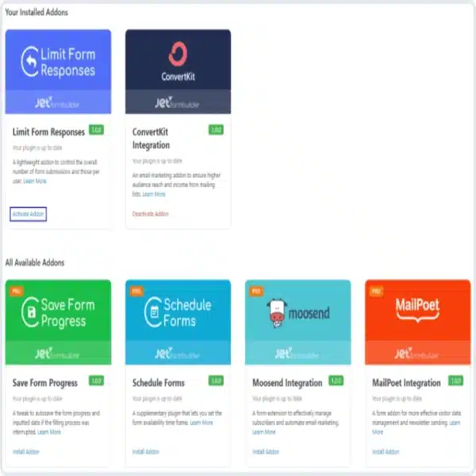The width and height of the screenshot is (476, 476).
Task: Install the Save Form Progress addon
Action: [x=25, y=451]
